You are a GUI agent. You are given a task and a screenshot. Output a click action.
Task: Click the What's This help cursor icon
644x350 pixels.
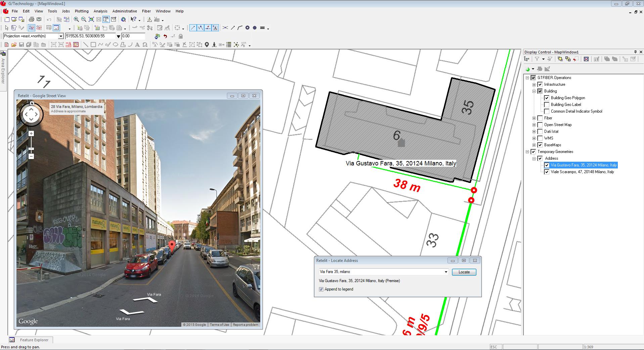tap(134, 20)
